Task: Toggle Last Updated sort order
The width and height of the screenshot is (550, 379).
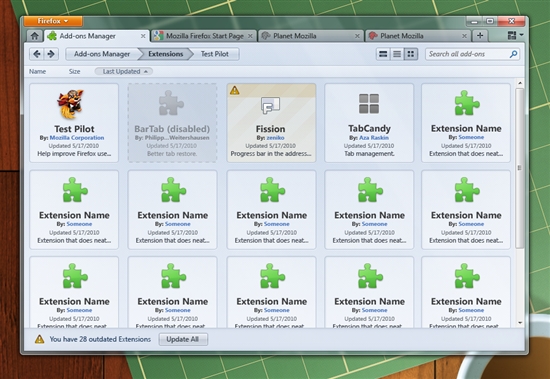Action: click(x=124, y=72)
